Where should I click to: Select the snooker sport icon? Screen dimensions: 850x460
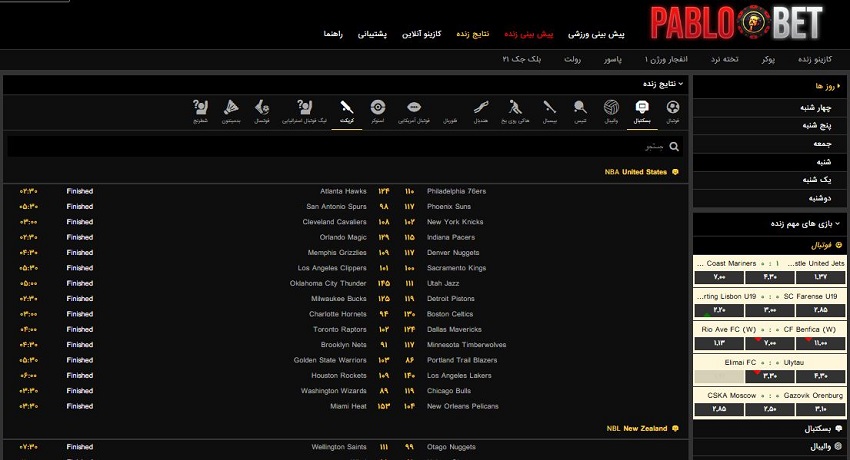click(x=378, y=107)
